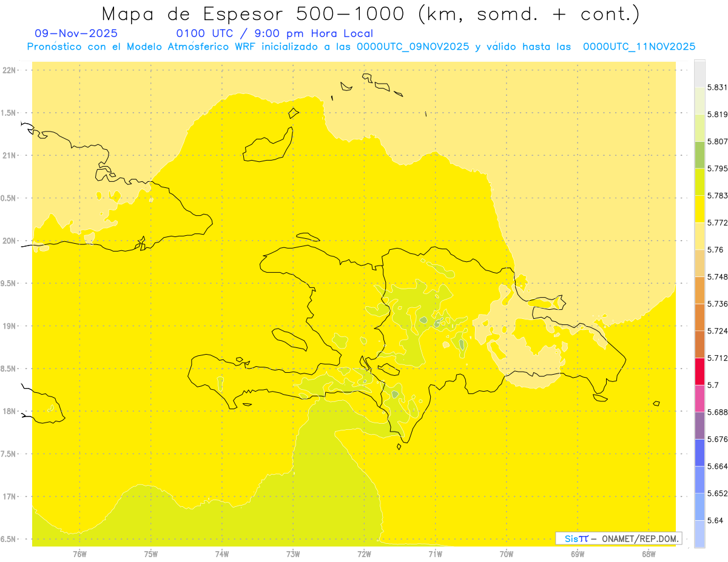Click legend value 5.724
This screenshot has height=562, width=728.
[x=717, y=331]
